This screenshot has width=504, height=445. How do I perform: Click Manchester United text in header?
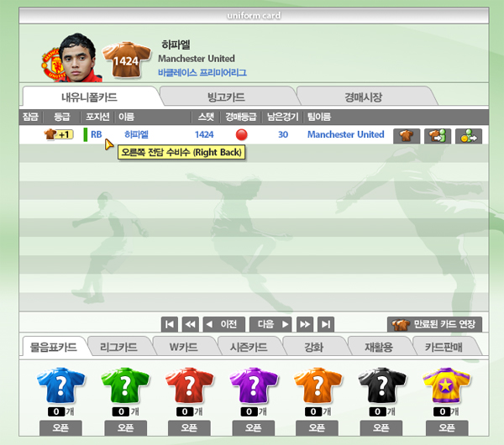(x=197, y=59)
